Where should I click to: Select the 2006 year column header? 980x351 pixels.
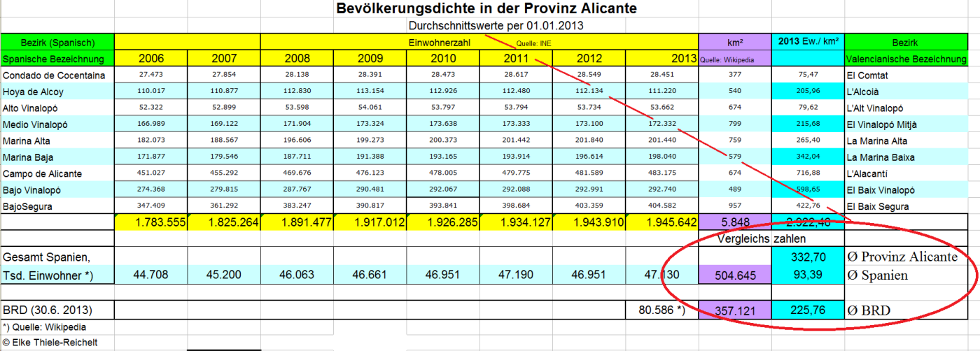151,59
